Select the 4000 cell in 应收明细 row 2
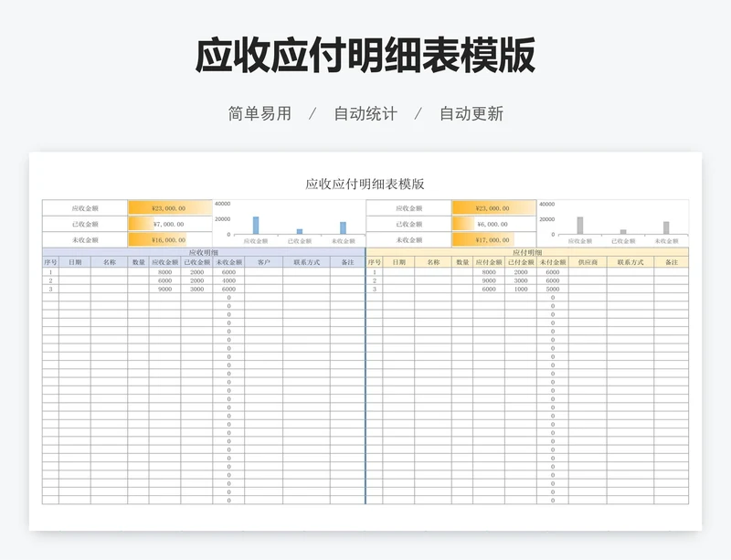Viewport: 731px width, 560px height. tap(228, 280)
